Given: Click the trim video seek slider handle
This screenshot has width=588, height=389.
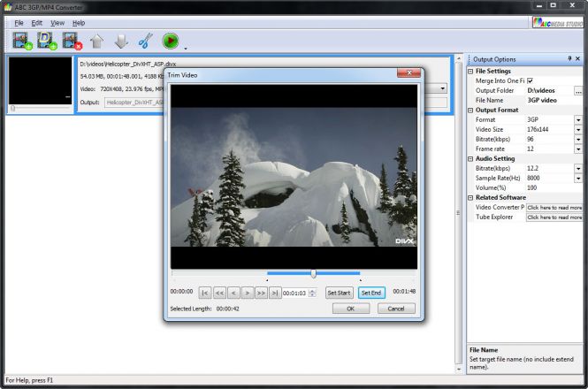Looking at the screenshot, I should [x=313, y=273].
